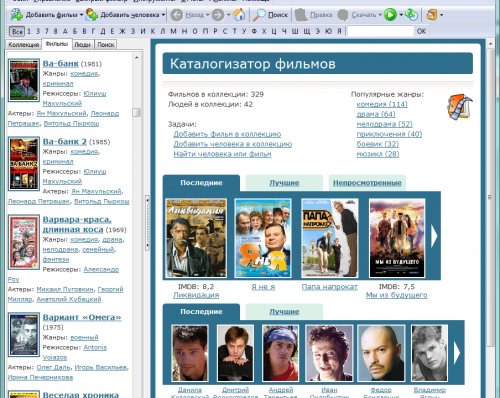This screenshot has height=398, width=500.
Task: Switch to the Коллекция tab
Action: click(24, 45)
